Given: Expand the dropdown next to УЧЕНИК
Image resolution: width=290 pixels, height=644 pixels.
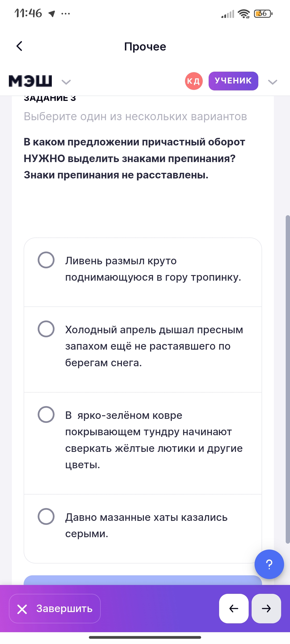Looking at the screenshot, I should [273, 82].
